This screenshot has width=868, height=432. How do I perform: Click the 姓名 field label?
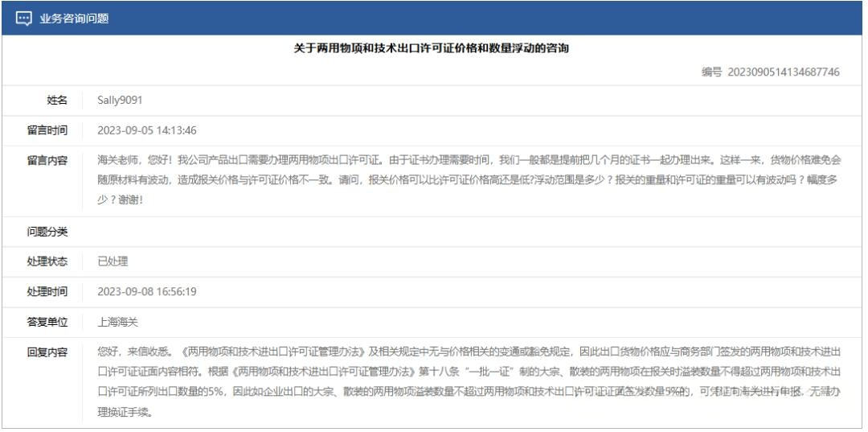[x=57, y=100]
